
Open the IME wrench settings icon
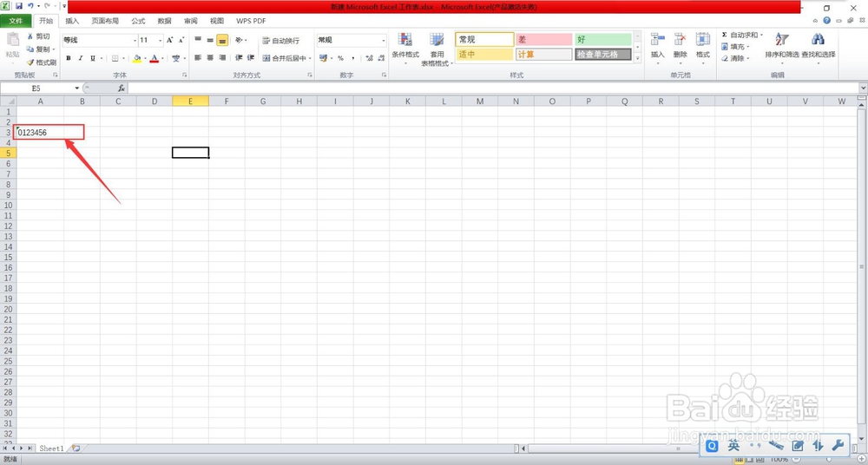point(838,445)
